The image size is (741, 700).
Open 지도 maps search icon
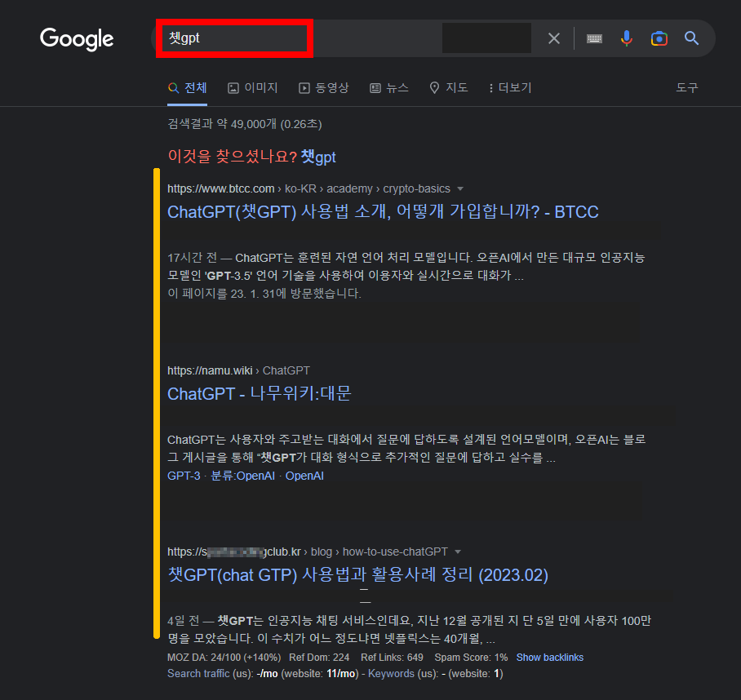(433, 87)
